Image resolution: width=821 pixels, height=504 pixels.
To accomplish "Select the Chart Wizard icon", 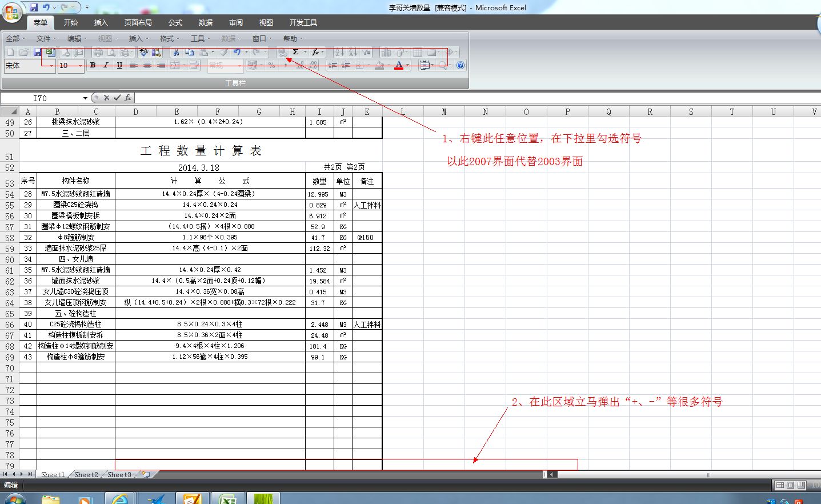I will (386, 51).
